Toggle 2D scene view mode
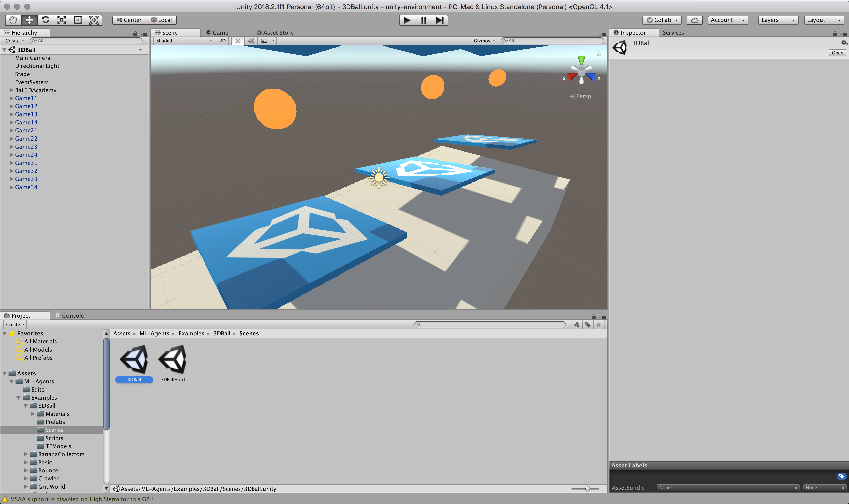The image size is (849, 504). point(222,41)
